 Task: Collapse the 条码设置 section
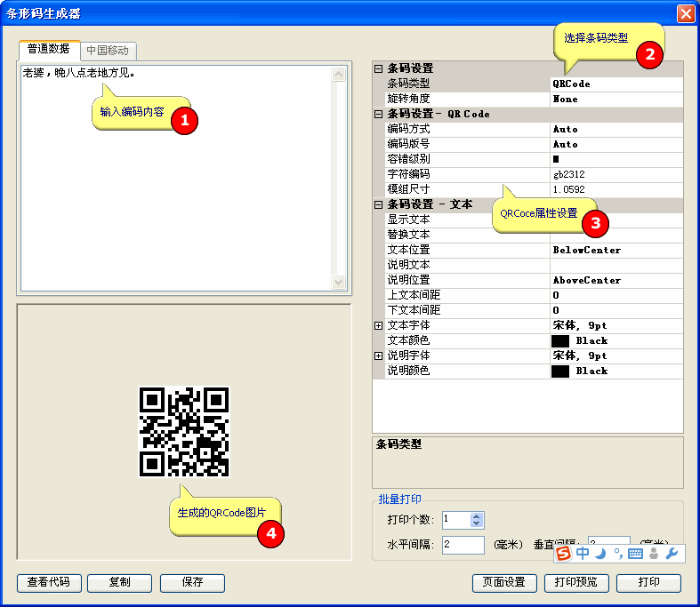tap(379, 68)
